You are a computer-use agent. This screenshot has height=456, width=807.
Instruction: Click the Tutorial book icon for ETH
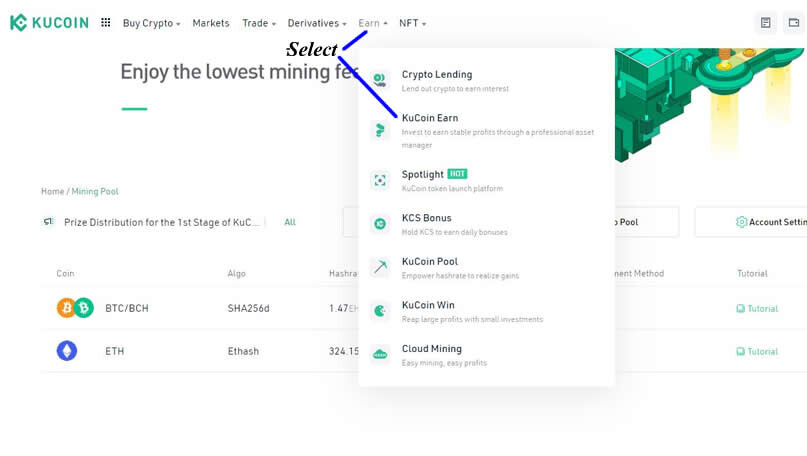tap(740, 352)
